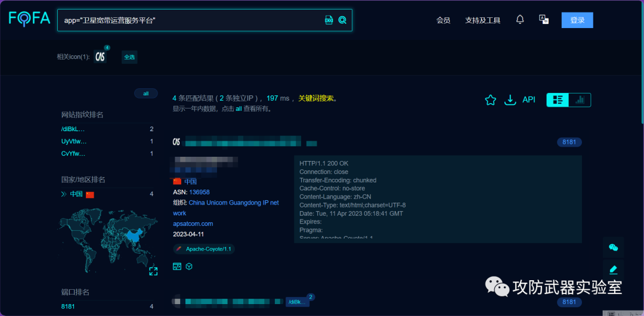The height and width of the screenshot is (316, 644).
Task: Select the CvYfw… fingerprint entry
Action: pos(73,154)
